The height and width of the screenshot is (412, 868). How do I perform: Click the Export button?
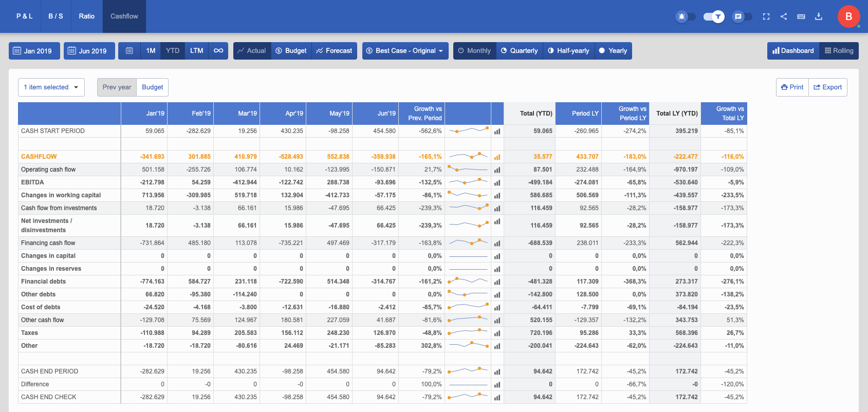827,87
